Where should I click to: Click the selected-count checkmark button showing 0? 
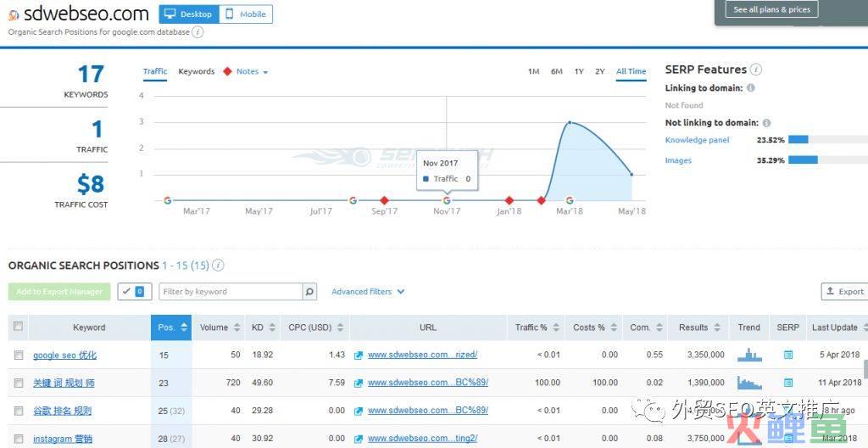135,292
